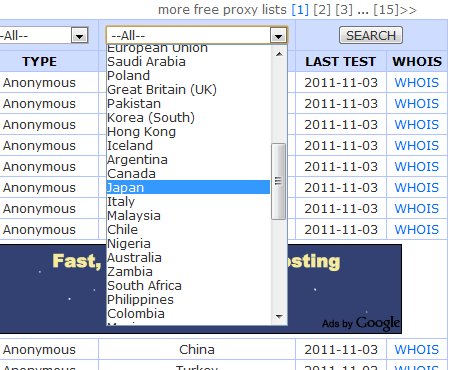Go to proxy list page [15]
This screenshot has width=460, height=370.
click(386, 10)
